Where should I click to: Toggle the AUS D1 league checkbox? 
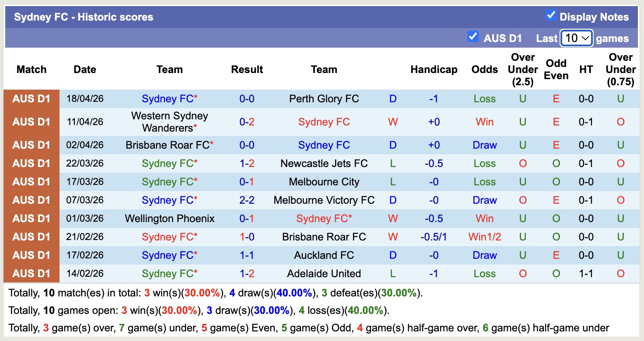click(x=472, y=37)
